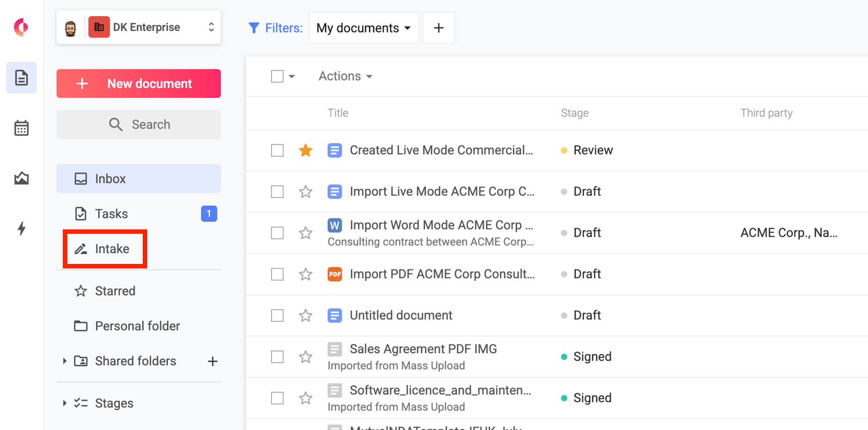Star the Import Live Mode ACME Corp document
The width and height of the screenshot is (868, 430).
(x=305, y=191)
